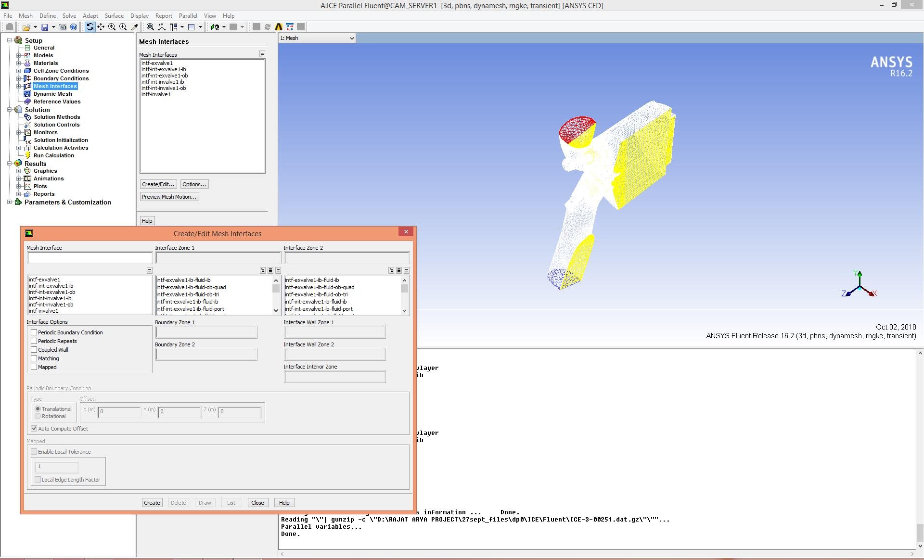Open the Parallel menu

(x=188, y=16)
